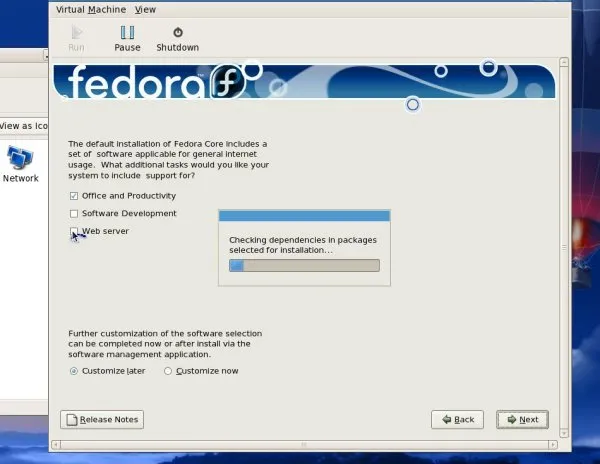The height and width of the screenshot is (464, 600).
Task: Select the Customize now radio button
Action: (168, 371)
